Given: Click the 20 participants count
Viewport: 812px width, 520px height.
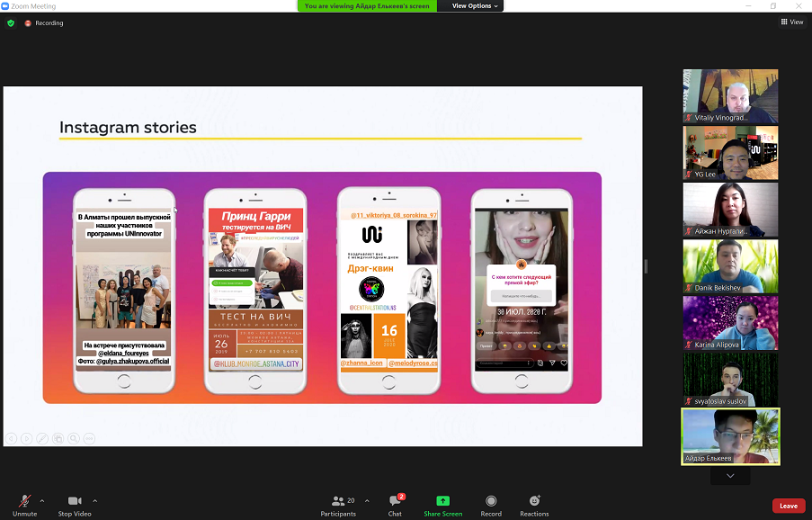Looking at the screenshot, I should [x=351, y=500].
